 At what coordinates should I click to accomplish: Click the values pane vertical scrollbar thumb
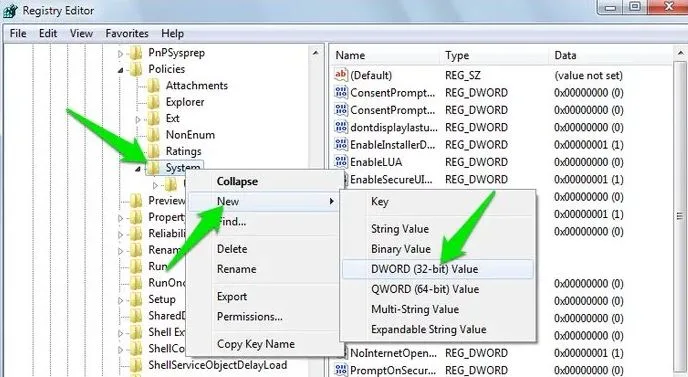click(680, 216)
